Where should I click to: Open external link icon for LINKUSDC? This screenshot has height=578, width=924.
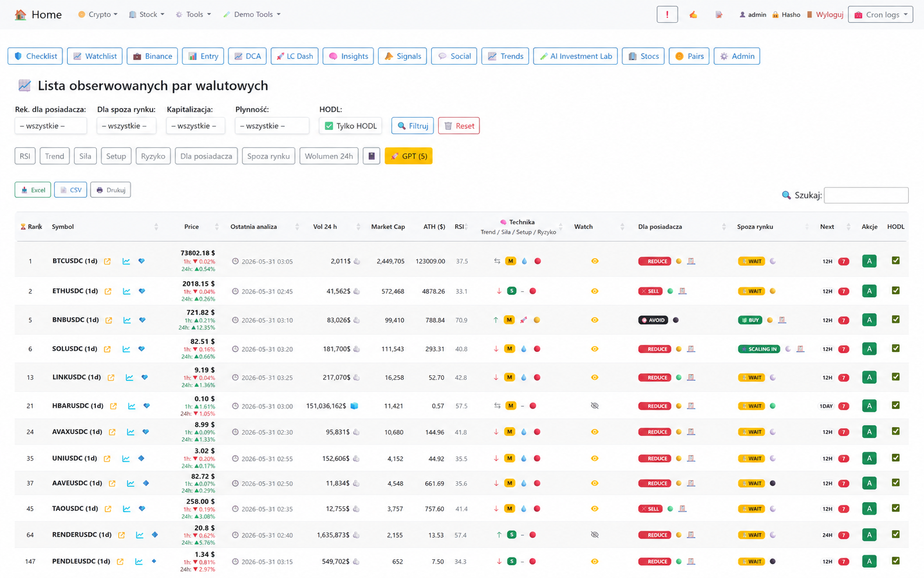point(111,378)
